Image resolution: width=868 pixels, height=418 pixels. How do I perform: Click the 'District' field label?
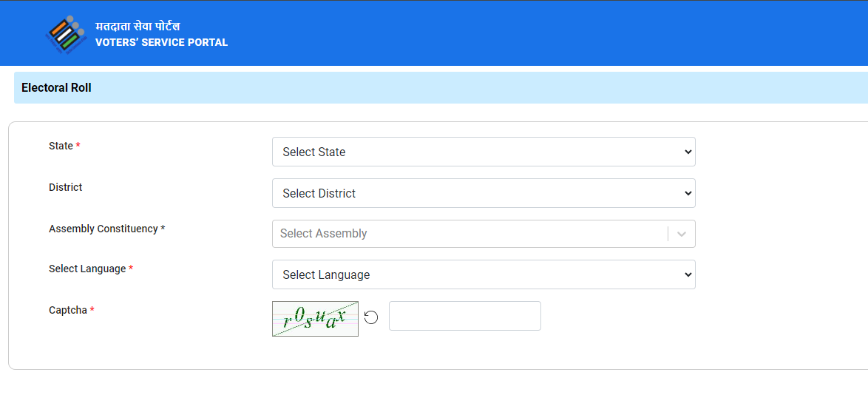(65, 187)
